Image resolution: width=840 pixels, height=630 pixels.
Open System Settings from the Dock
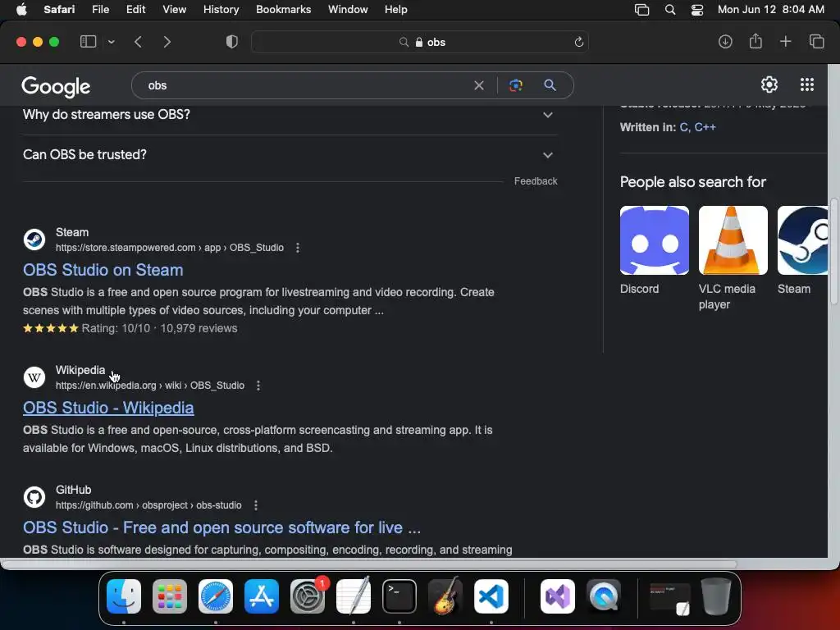308,596
